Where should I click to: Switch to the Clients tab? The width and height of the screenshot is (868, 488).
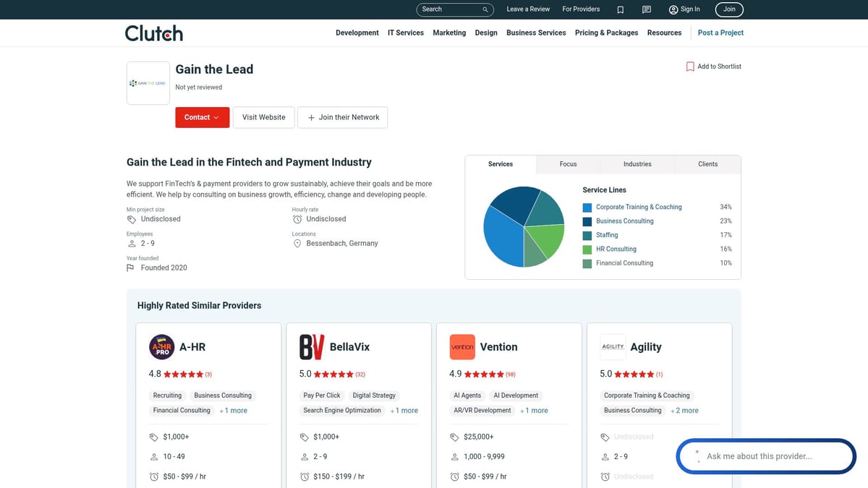[707, 164]
